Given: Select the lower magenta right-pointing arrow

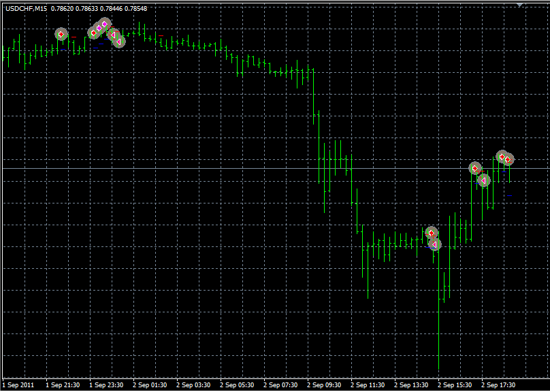Looking at the screenshot, I should [99, 28].
